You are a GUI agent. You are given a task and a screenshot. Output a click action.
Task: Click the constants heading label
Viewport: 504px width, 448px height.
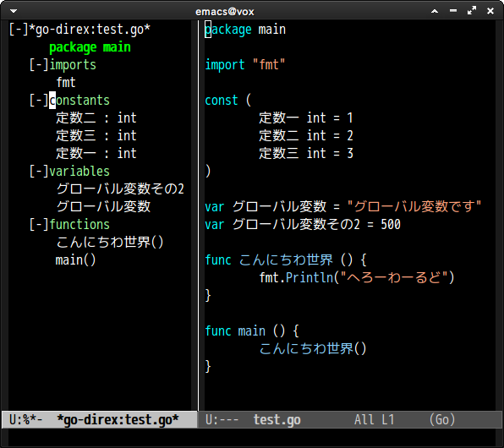coord(79,101)
